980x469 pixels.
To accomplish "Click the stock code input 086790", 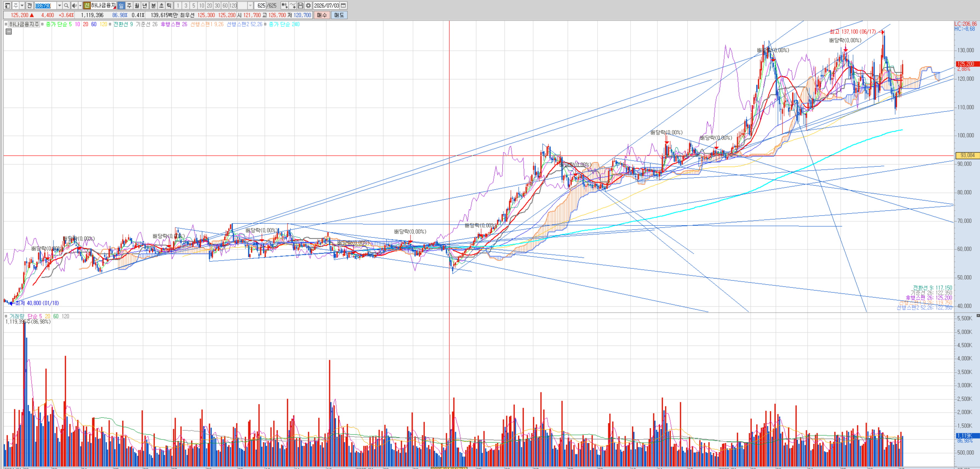I will pos(45,6).
